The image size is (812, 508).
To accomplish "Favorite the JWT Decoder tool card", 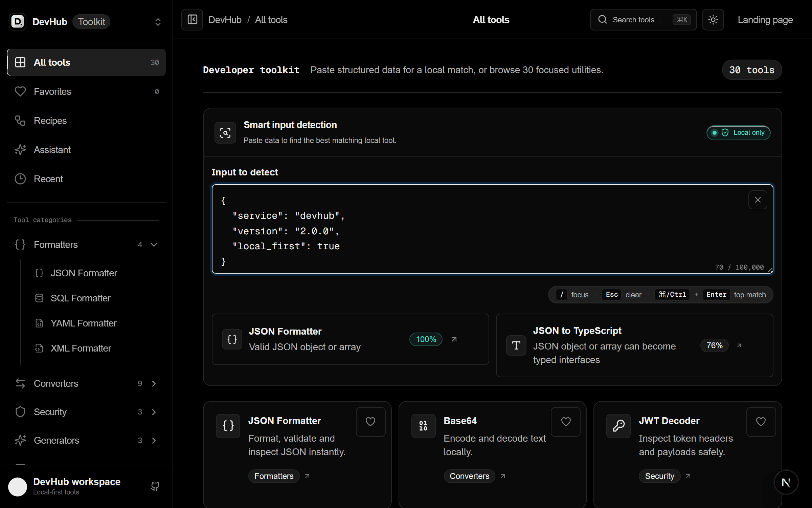I will [761, 422].
